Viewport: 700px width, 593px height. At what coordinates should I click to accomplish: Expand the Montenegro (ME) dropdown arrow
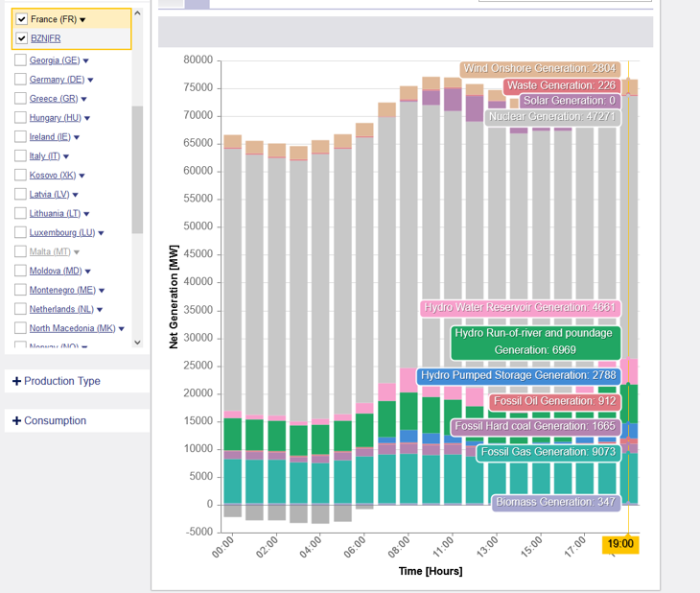click(x=102, y=291)
